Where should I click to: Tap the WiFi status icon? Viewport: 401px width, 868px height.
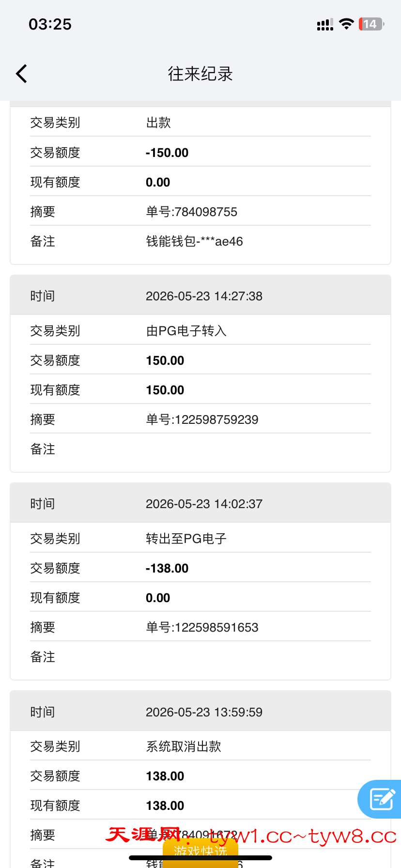tap(346, 24)
